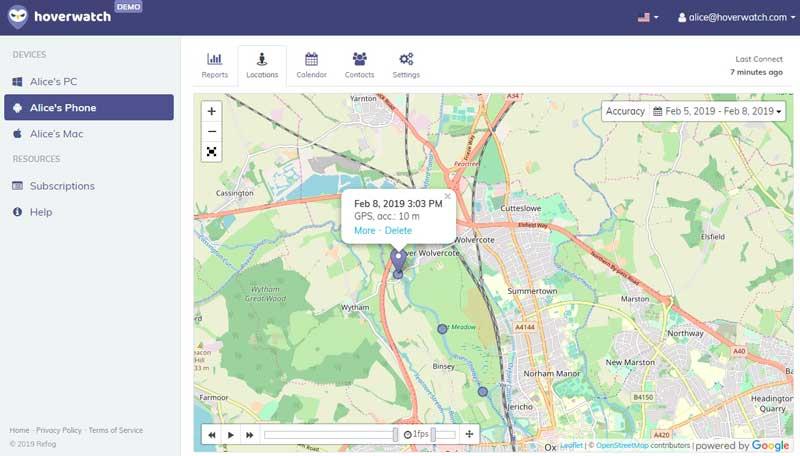Click Delete link in location popup

[x=398, y=231]
